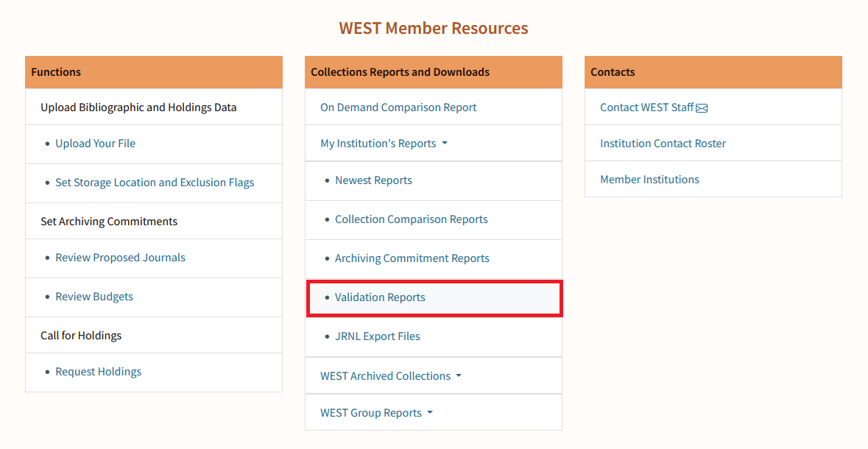Expand the My Institution's Reports dropdown arrow
The width and height of the screenshot is (868, 449).
coord(445,144)
